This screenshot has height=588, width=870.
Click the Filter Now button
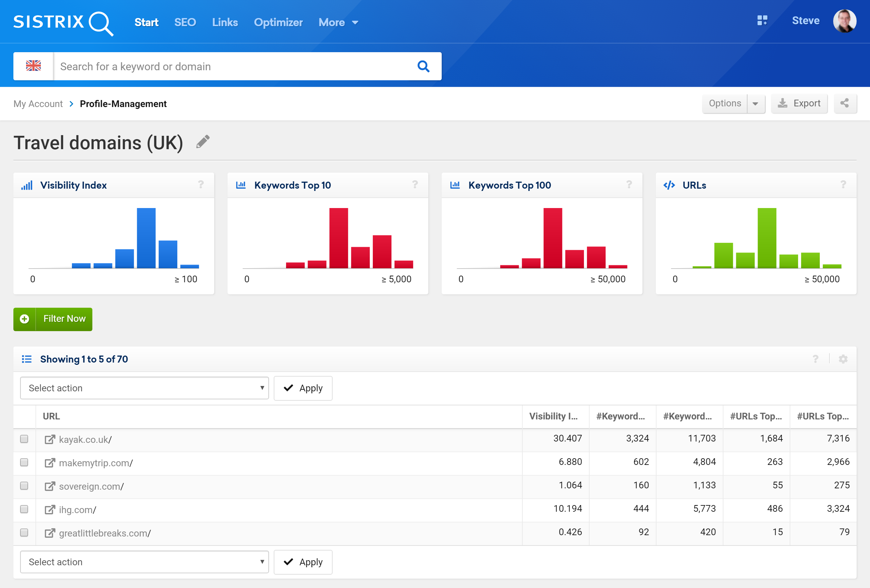click(x=53, y=319)
